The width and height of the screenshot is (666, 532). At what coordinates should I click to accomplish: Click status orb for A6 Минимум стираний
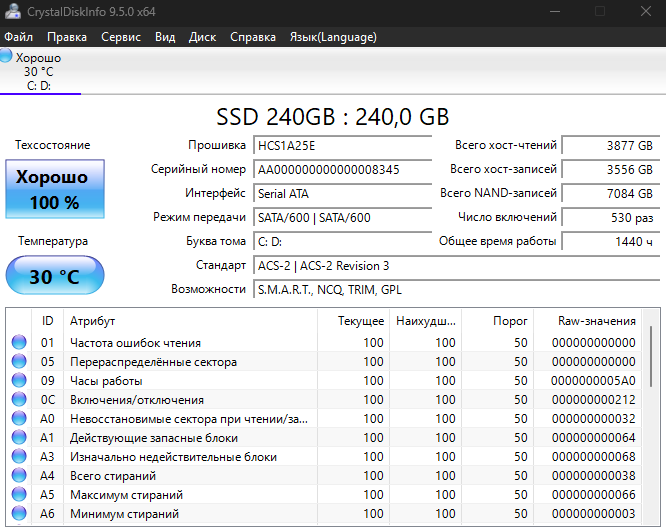point(19,513)
